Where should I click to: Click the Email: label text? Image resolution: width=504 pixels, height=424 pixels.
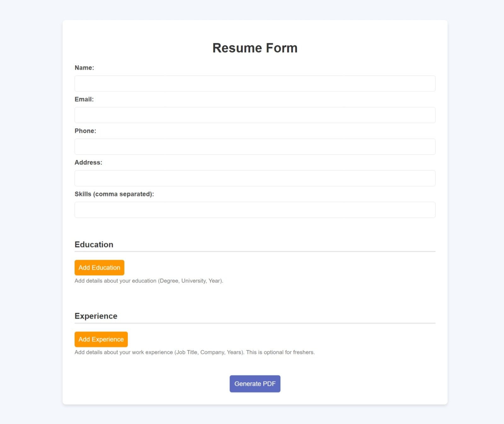coord(84,99)
